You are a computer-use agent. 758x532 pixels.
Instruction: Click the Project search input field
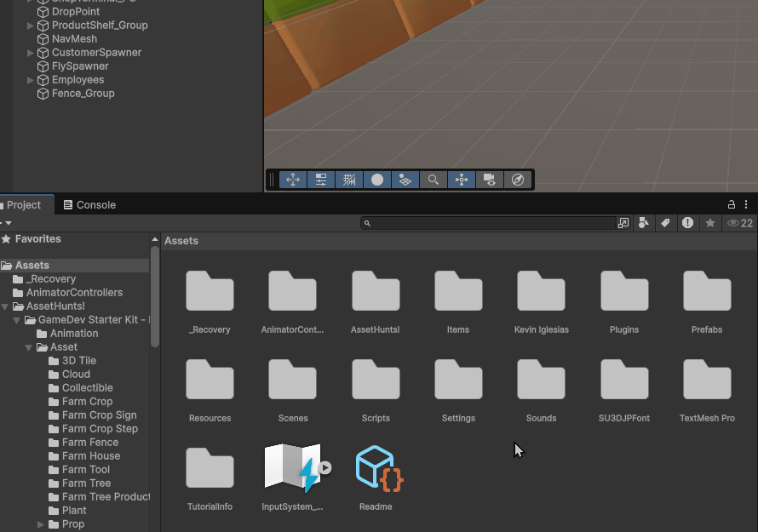490,223
